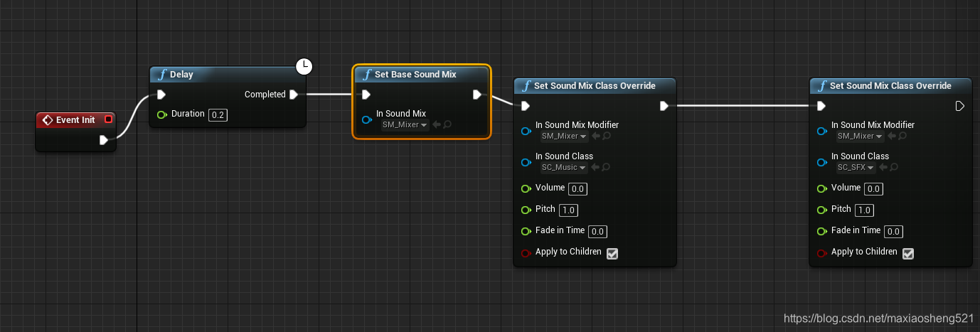This screenshot has width=980, height=332.
Task: Click Fade in Time pin on SC_SFX node
Action: pyautogui.click(x=821, y=231)
